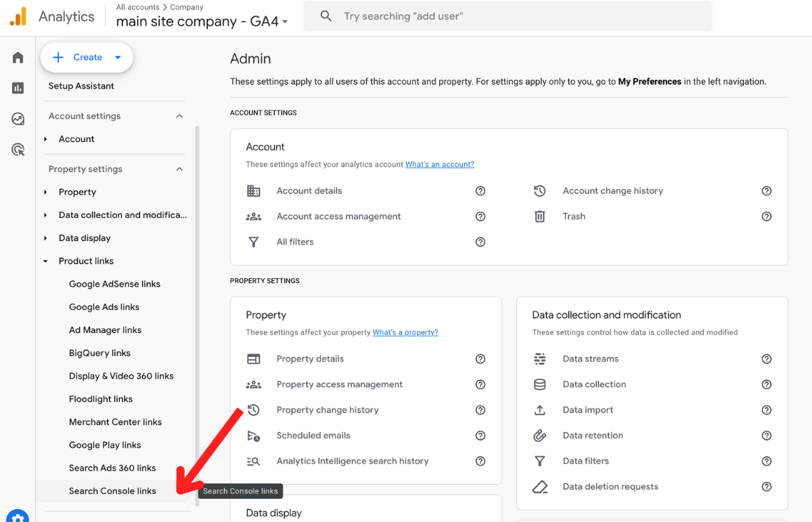
Task: Click the Account details building icon
Action: click(x=254, y=191)
